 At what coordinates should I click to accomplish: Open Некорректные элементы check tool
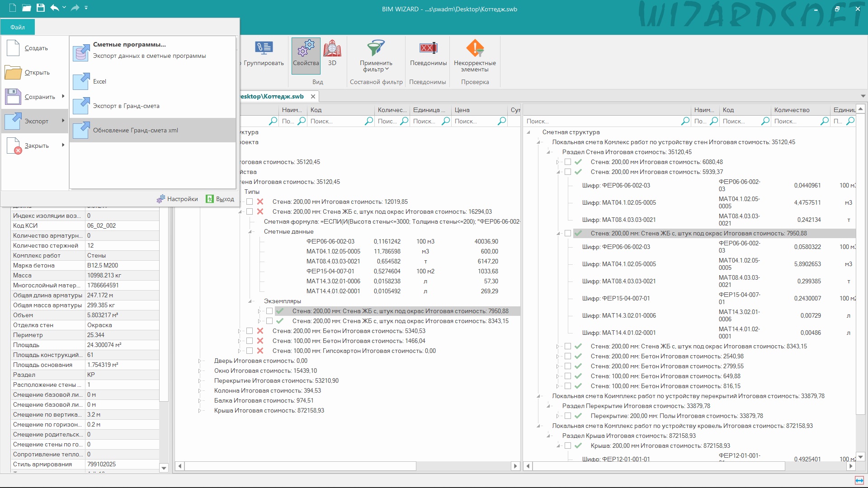tap(475, 56)
